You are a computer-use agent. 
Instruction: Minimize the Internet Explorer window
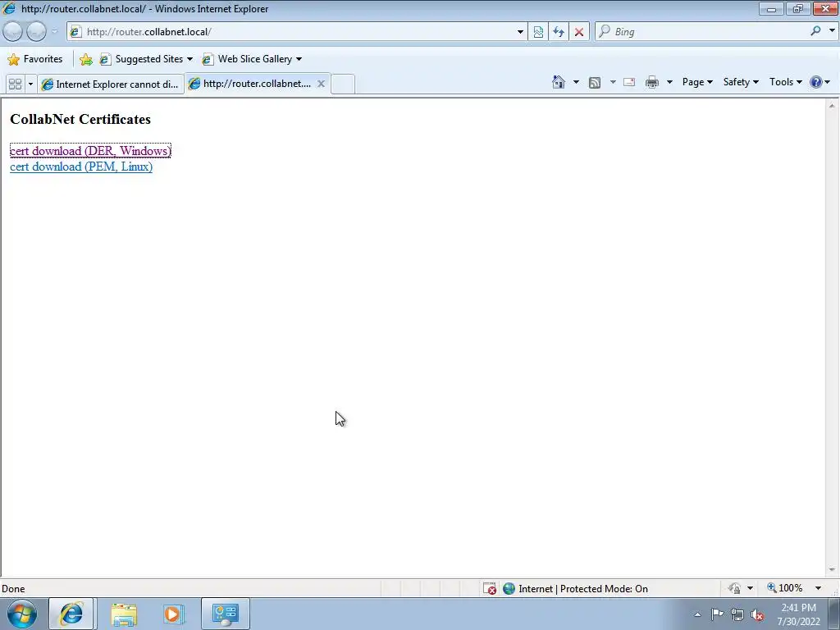(771, 8)
